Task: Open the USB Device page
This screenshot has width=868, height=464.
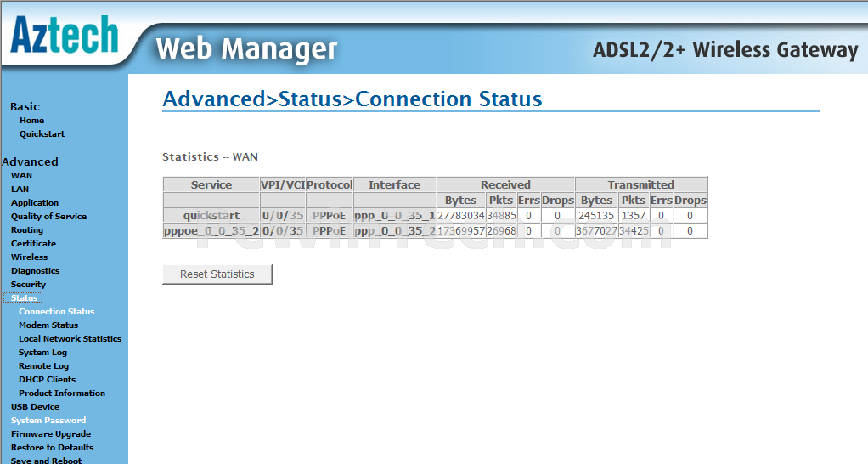Action: (35, 406)
